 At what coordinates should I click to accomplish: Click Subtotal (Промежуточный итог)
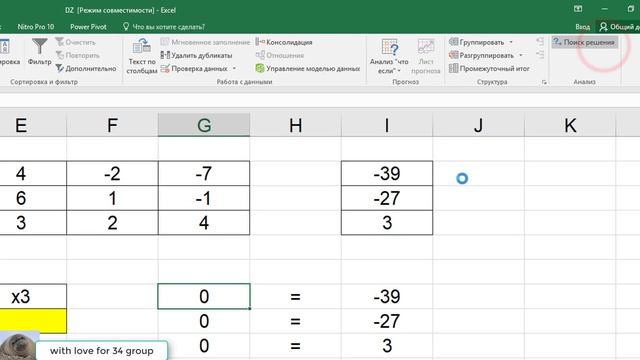pos(489,69)
